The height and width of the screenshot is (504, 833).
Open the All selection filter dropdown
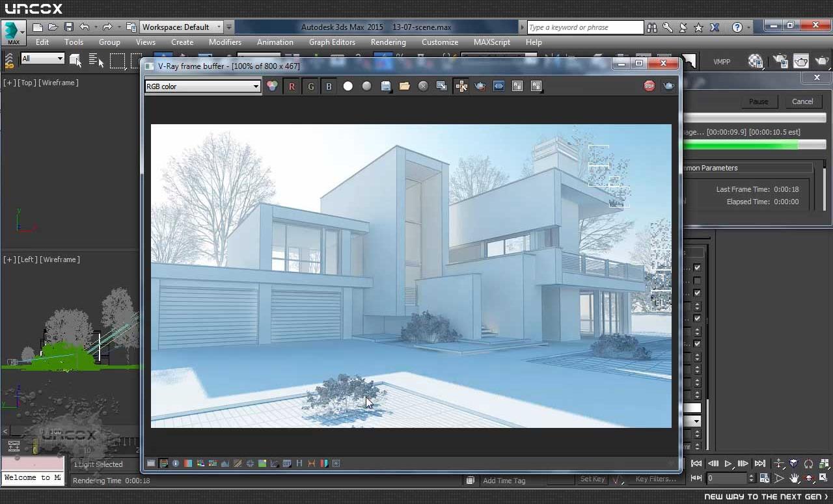click(x=42, y=59)
